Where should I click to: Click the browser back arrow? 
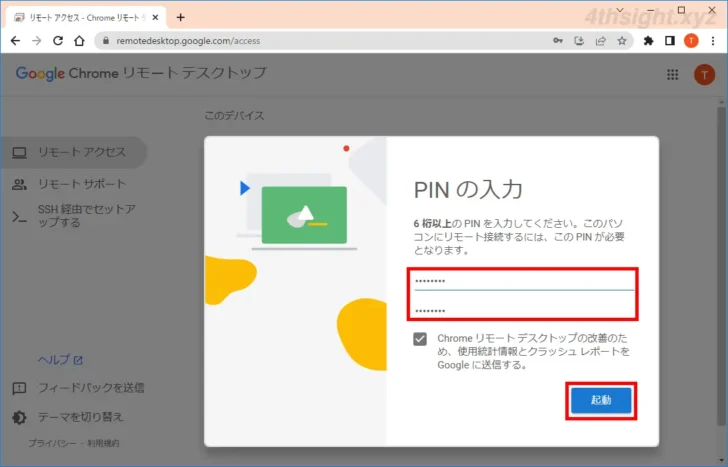[x=15, y=41]
